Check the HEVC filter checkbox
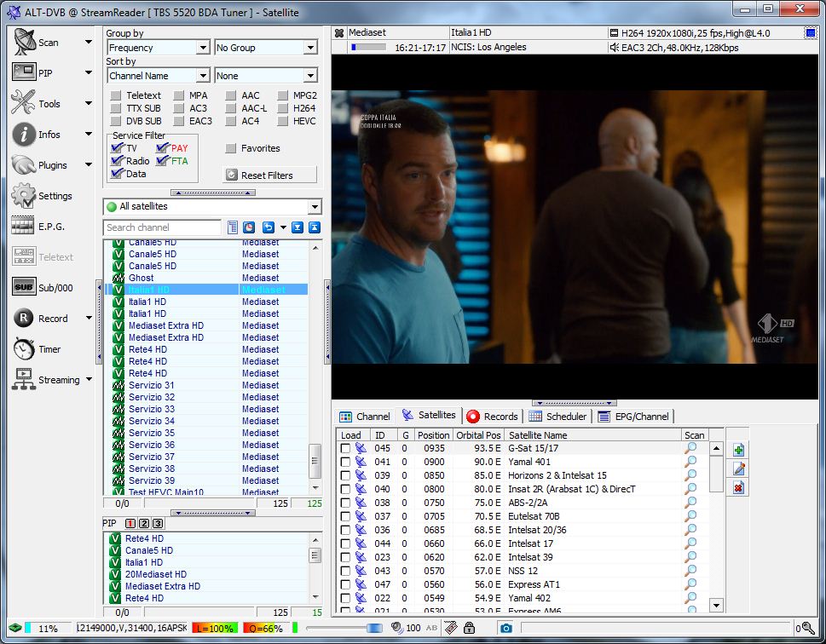The width and height of the screenshot is (826, 644). pyautogui.click(x=283, y=121)
